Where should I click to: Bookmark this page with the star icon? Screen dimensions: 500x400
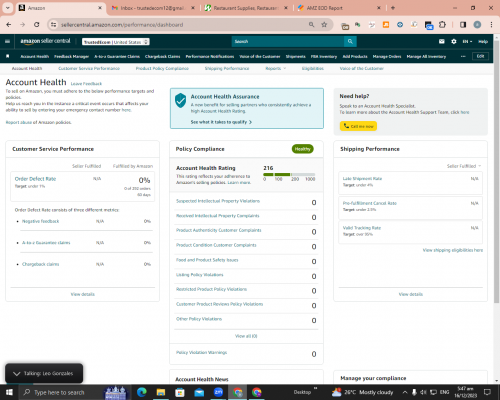click(324, 25)
